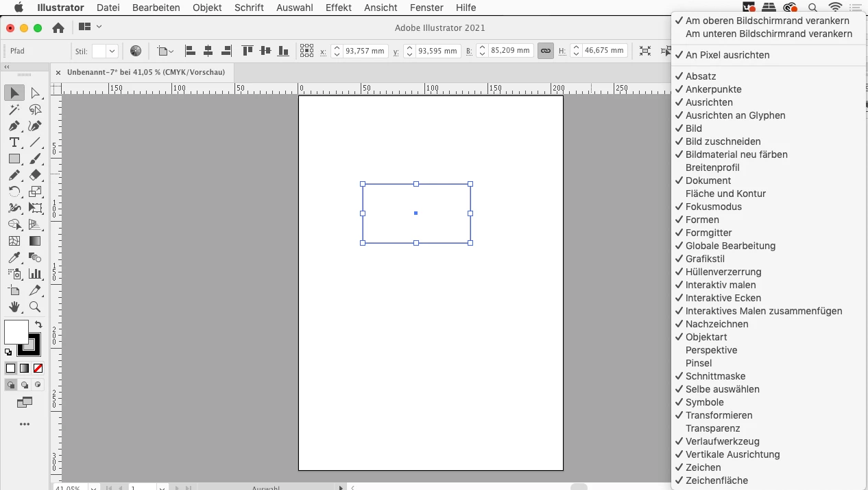Image resolution: width=868 pixels, height=490 pixels.
Task: Open artboard number dropdown at bottom
Action: click(x=162, y=488)
